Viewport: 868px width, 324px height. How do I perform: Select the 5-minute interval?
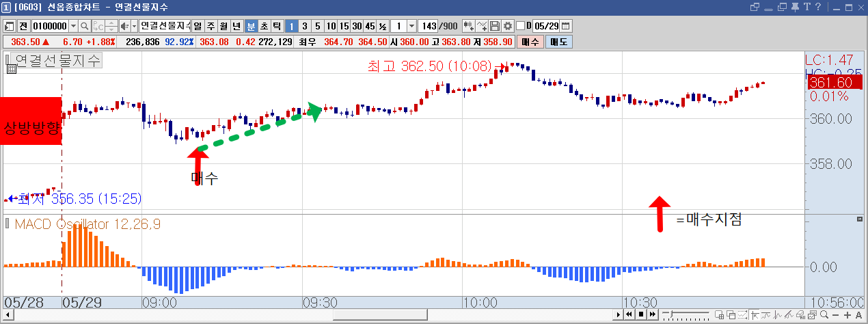(317, 26)
